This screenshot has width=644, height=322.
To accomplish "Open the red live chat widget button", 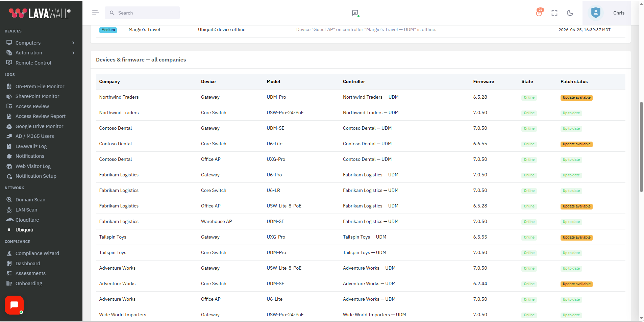I will 14,305.
